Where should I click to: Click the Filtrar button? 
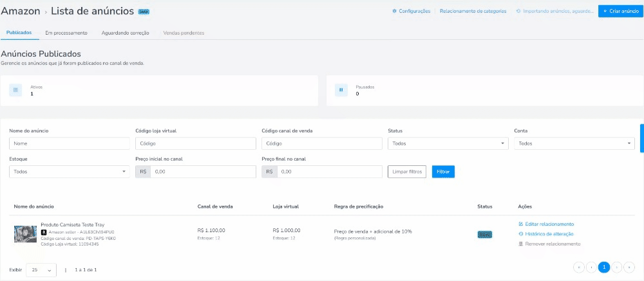tap(443, 172)
